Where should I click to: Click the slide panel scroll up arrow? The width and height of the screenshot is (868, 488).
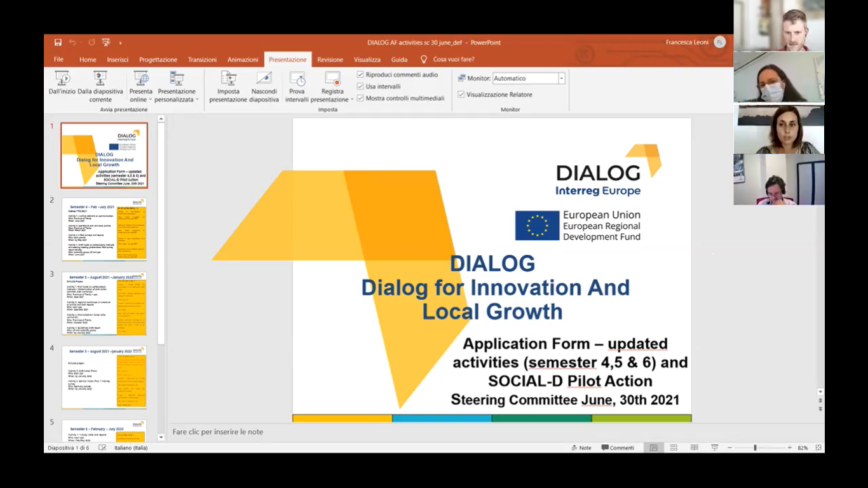(x=161, y=119)
